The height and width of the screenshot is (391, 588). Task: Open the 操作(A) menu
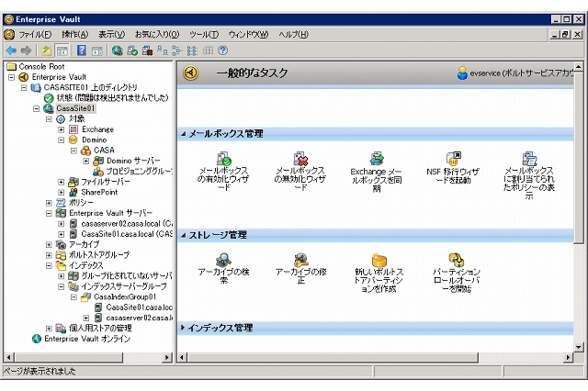pos(75,35)
